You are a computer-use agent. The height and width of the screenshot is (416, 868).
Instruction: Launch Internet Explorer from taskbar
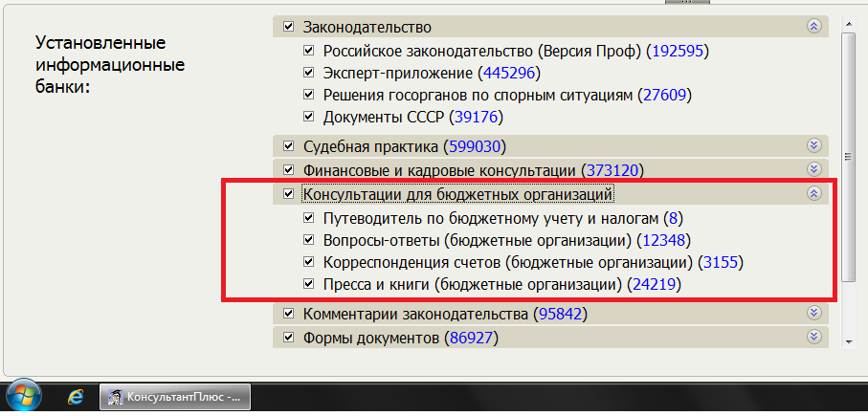pyautogui.click(x=75, y=397)
